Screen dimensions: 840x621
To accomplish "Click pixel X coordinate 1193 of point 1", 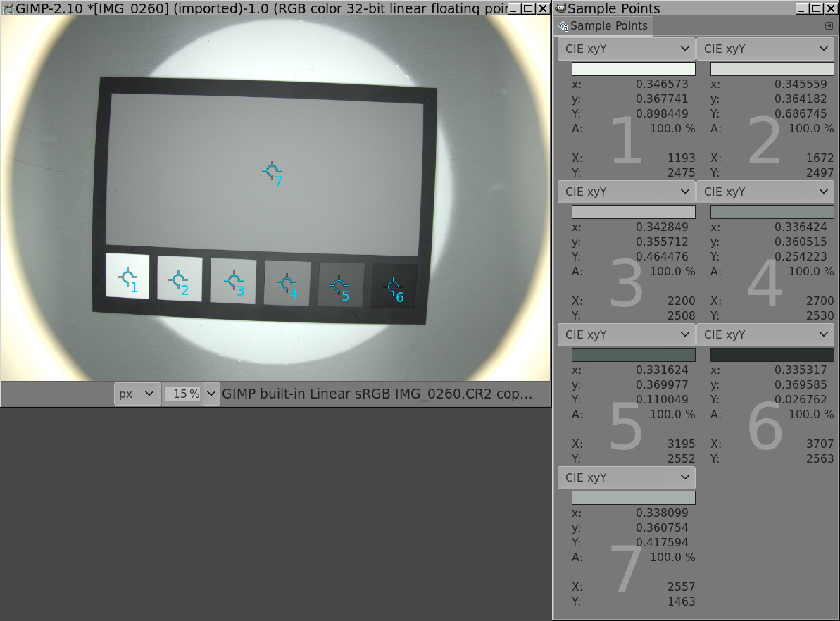I will [681, 158].
